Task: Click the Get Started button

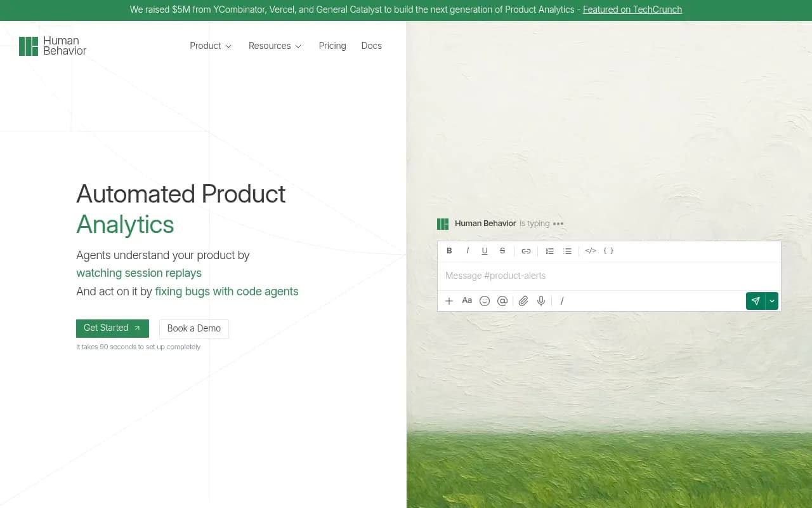Action: [112, 328]
